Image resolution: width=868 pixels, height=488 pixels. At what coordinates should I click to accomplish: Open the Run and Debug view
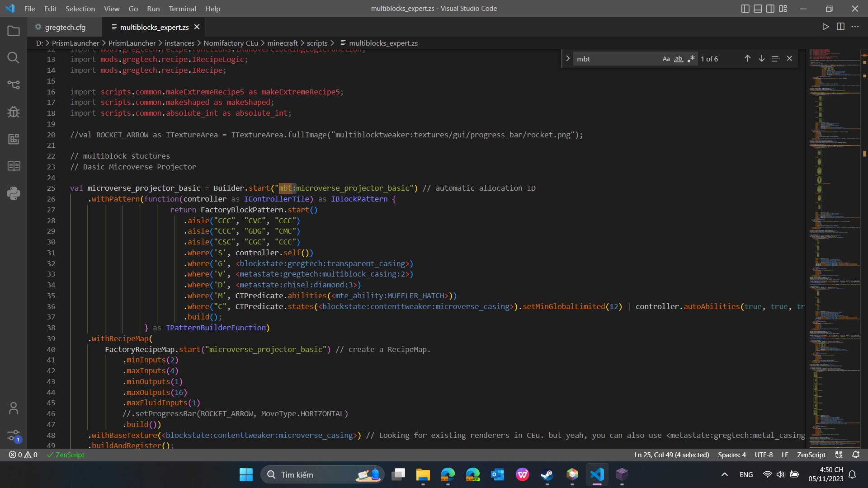[x=13, y=112]
